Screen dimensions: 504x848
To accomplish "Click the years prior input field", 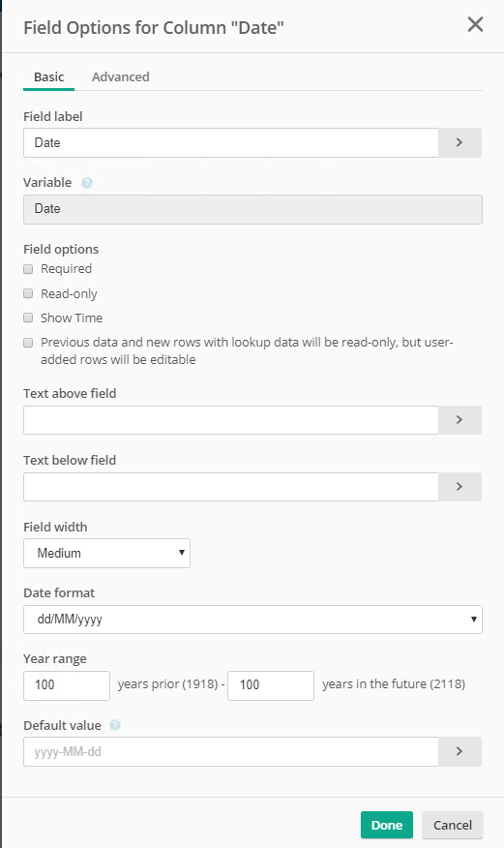I will tap(67, 685).
